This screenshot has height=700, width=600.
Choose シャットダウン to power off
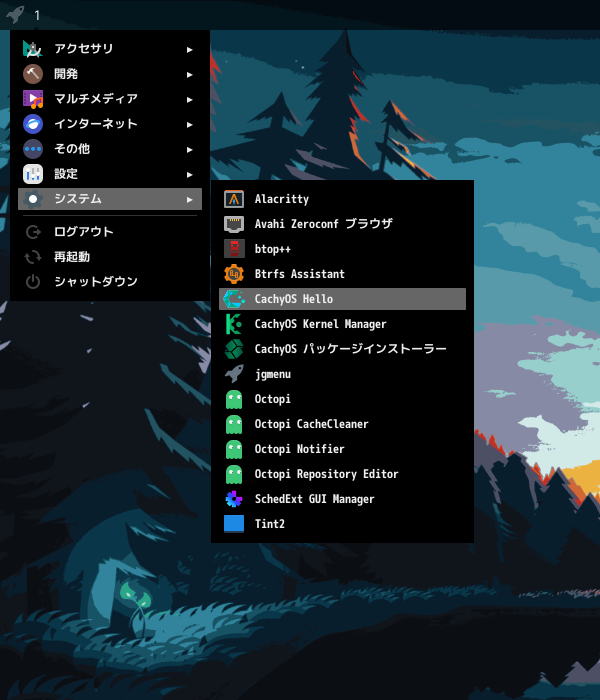tap(110, 282)
